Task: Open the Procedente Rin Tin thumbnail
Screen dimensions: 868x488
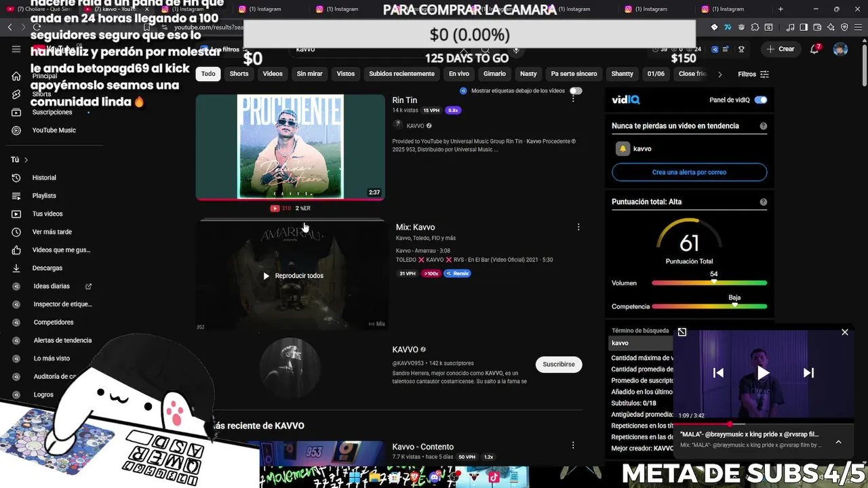Action: 290,146
